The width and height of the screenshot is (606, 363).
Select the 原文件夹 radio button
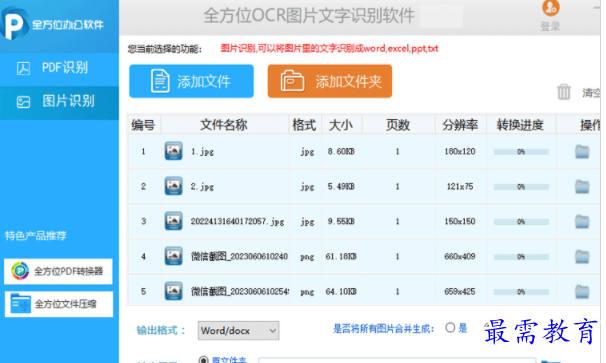tap(203, 360)
